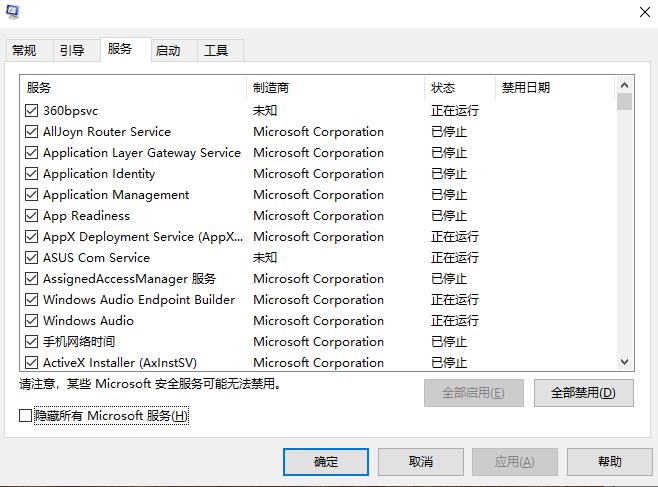Image resolution: width=658 pixels, height=487 pixels.
Task: Click the services list scrollbar thumb
Action: [x=624, y=102]
